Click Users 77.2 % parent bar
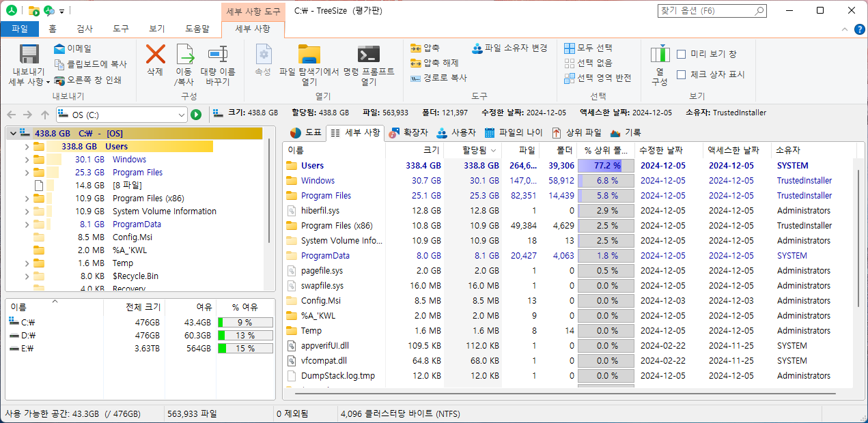Image resolution: width=868 pixels, height=423 pixels. pos(606,166)
